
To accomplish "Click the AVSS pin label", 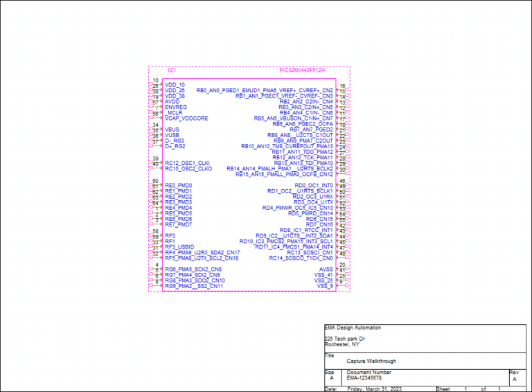I will [x=326, y=269].
